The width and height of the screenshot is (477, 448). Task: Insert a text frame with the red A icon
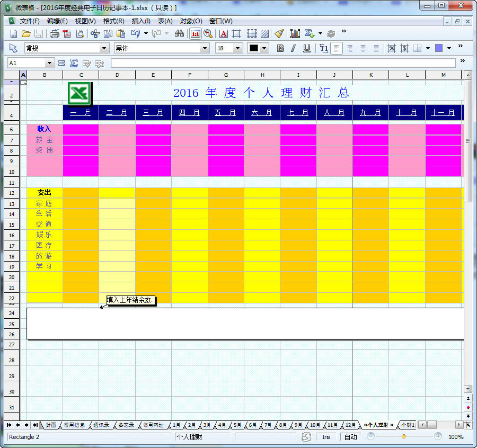coord(223,33)
